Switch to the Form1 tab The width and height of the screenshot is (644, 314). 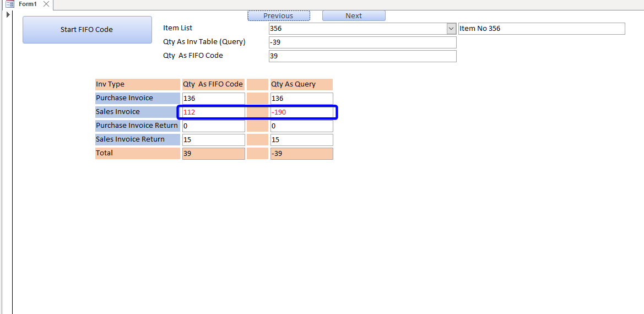click(x=28, y=4)
